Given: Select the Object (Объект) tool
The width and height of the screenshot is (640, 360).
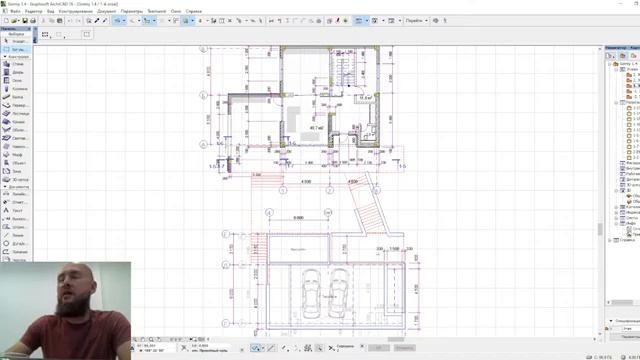Looking at the screenshot, I should coord(16,163).
